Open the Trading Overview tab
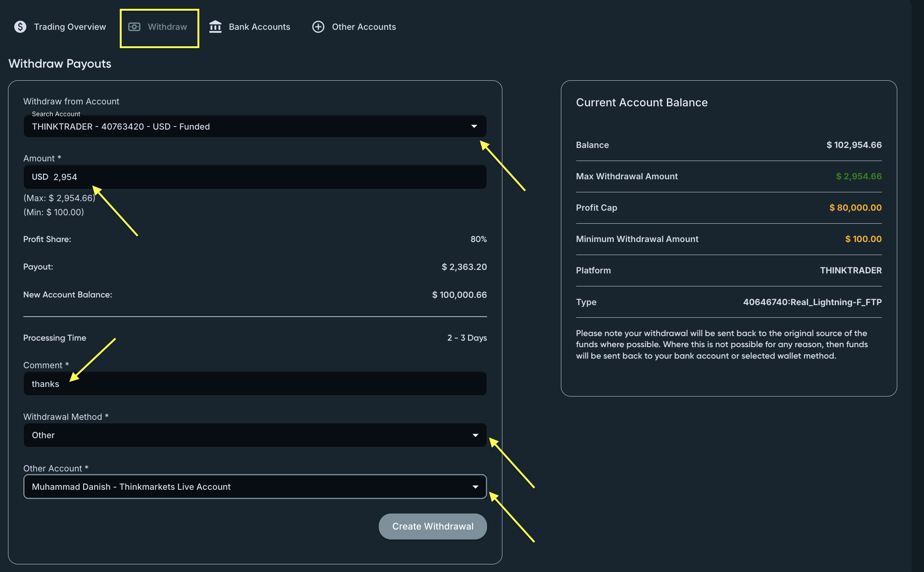The image size is (924, 572). (70, 27)
